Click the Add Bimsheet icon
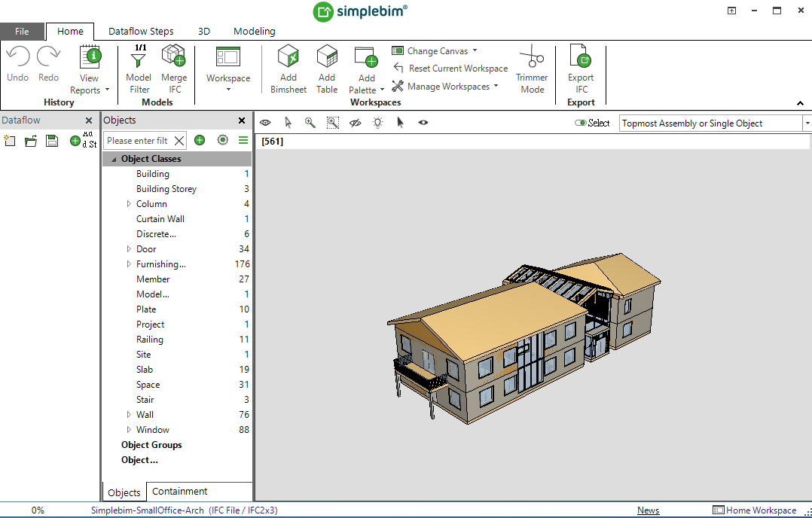812x518 pixels. pos(288,57)
